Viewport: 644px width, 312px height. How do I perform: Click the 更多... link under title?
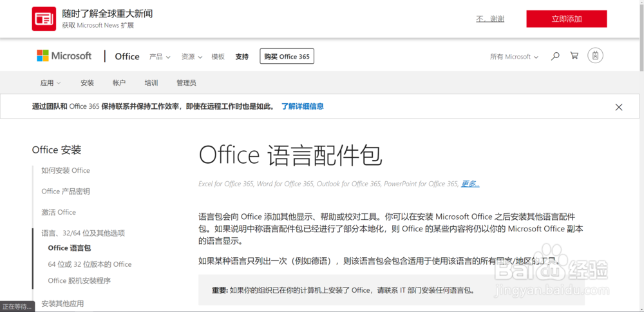[x=470, y=184]
